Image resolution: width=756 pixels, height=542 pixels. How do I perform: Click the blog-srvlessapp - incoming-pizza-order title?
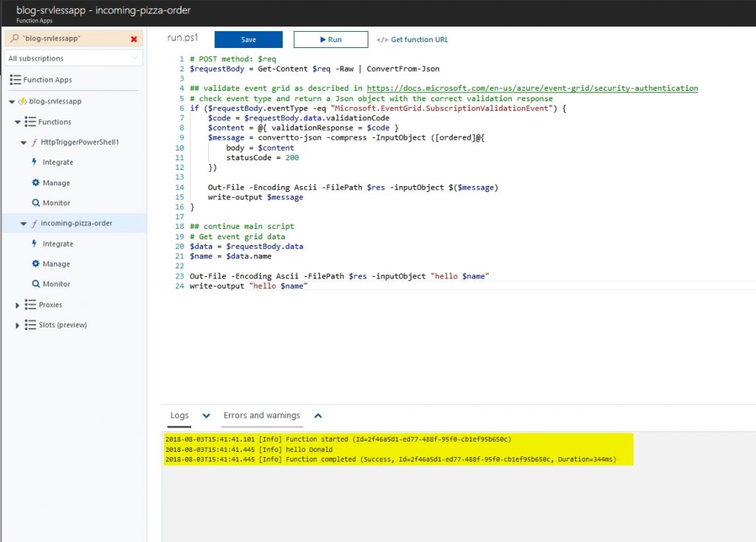coord(103,10)
